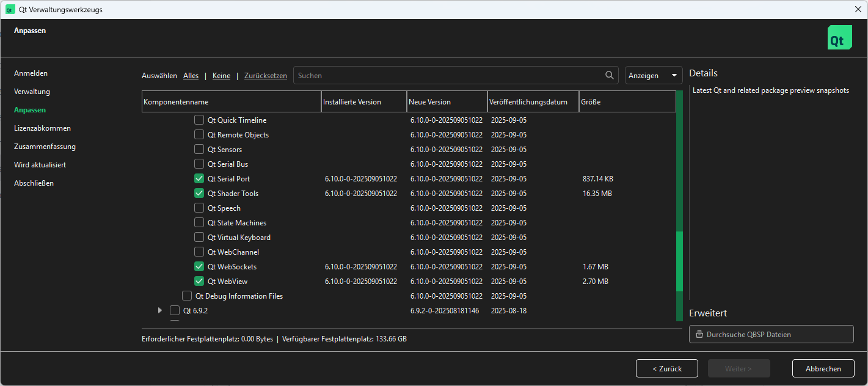Click the magnifier icon in the search field
Image resolution: width=868 pixels, height=386 pixels.
(610, 75)
